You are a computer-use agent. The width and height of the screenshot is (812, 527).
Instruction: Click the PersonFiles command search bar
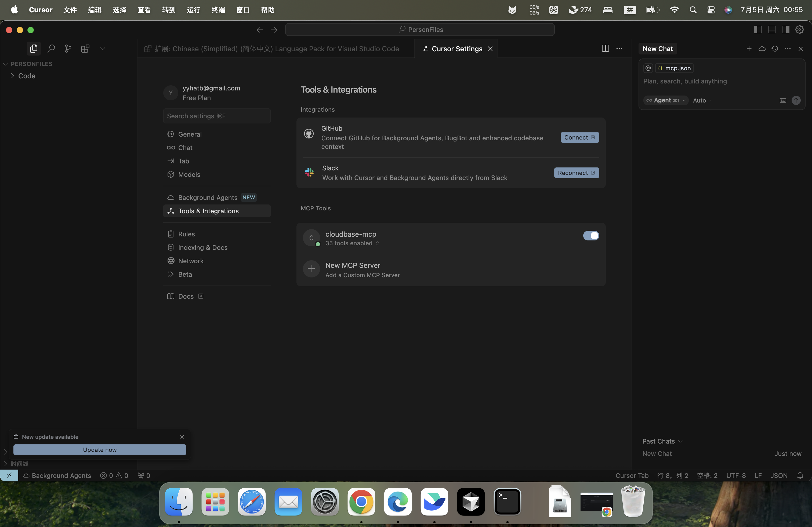tap(420, 30)
